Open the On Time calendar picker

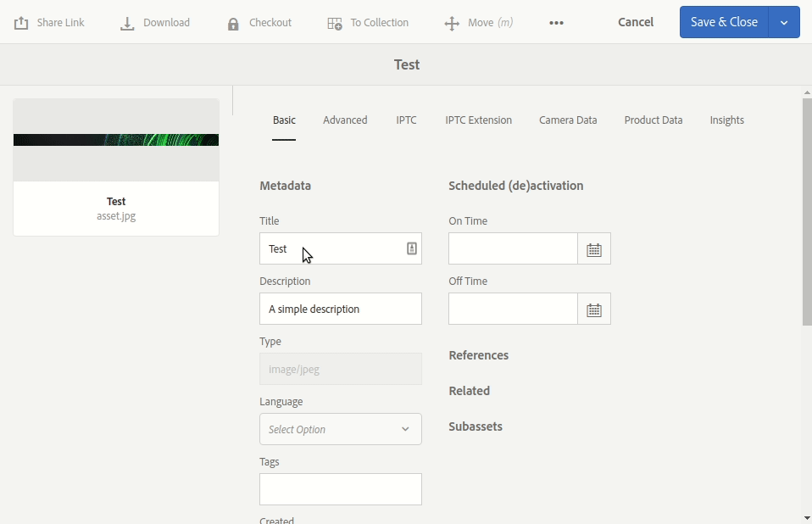594,248
